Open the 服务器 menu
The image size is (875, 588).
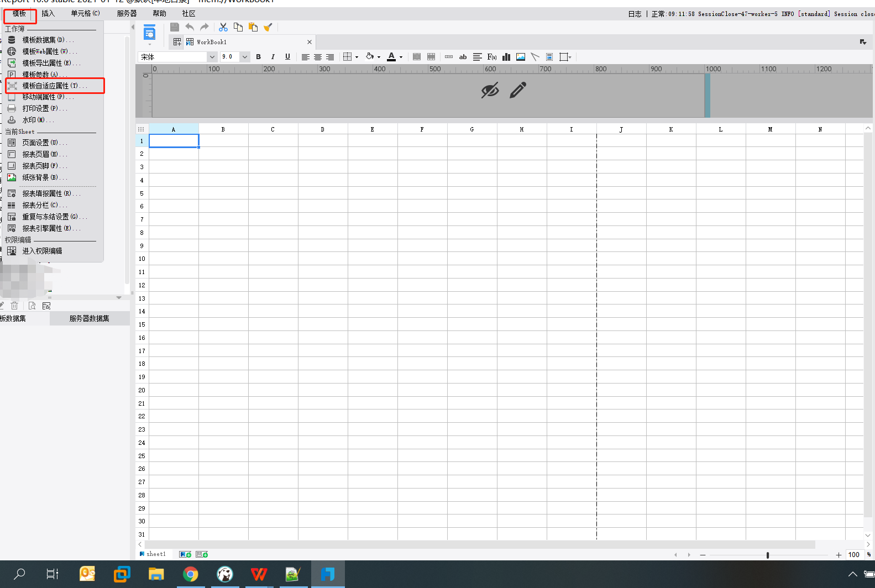click(127, 13)
